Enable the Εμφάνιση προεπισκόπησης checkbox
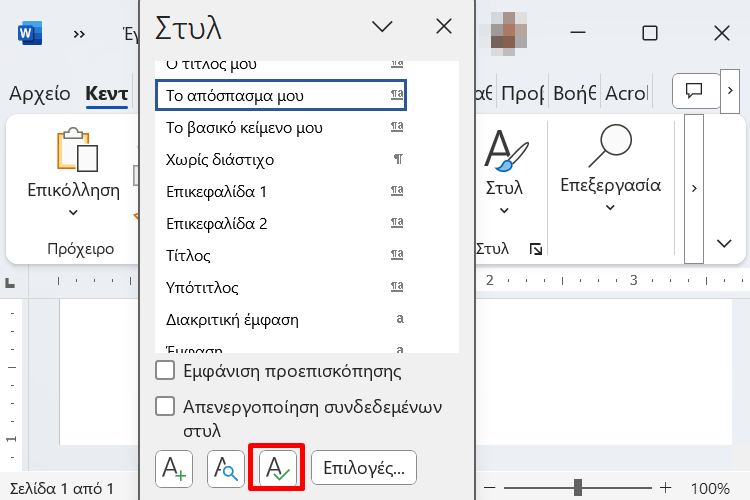 point(166,372)
